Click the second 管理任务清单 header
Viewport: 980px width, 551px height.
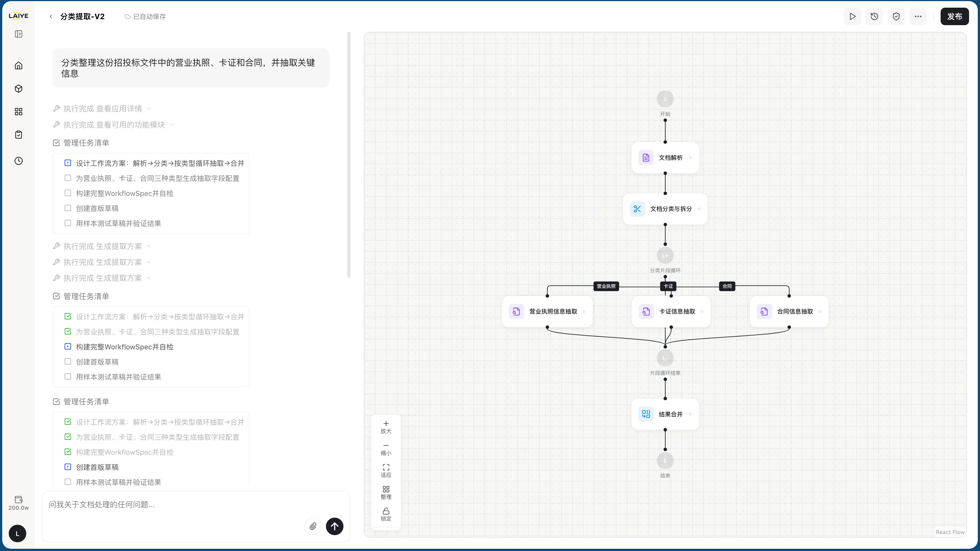pyautogui.click(x=81, y=296)
